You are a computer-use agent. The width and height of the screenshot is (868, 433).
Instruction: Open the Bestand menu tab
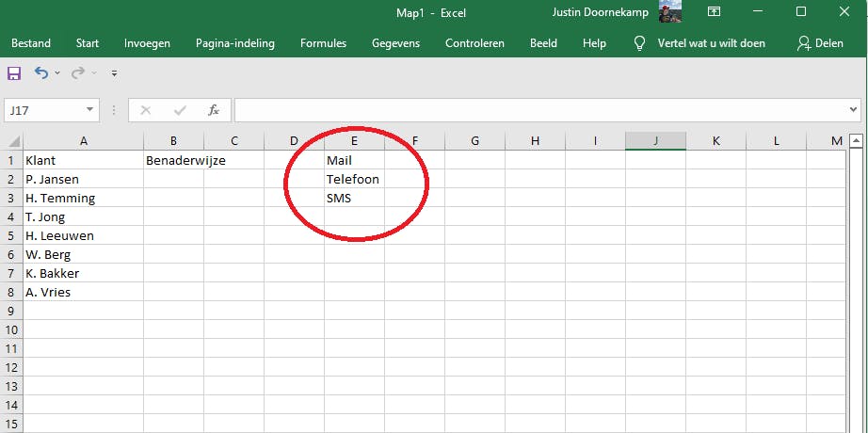tap(31, 43)
